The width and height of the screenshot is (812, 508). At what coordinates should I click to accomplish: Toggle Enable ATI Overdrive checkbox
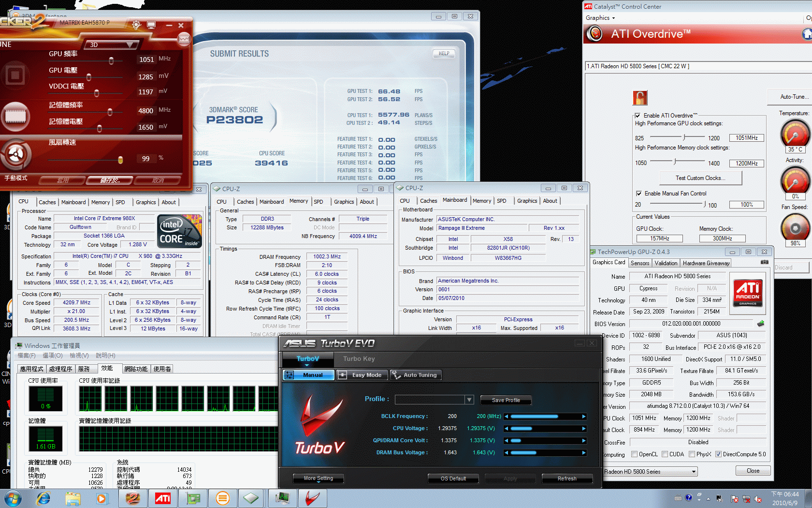click(x=638, y=116)
